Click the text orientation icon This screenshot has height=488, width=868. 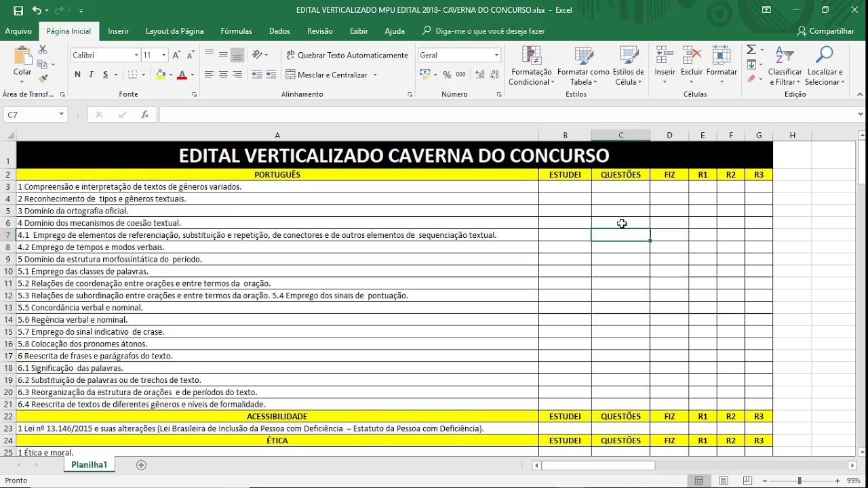258,55
